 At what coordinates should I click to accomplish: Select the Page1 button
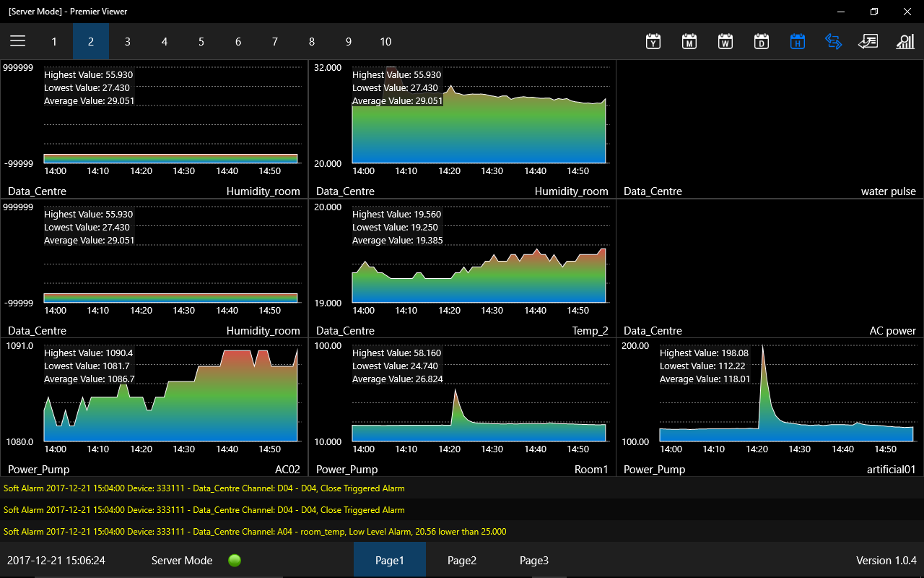click(x=390, y=560)
